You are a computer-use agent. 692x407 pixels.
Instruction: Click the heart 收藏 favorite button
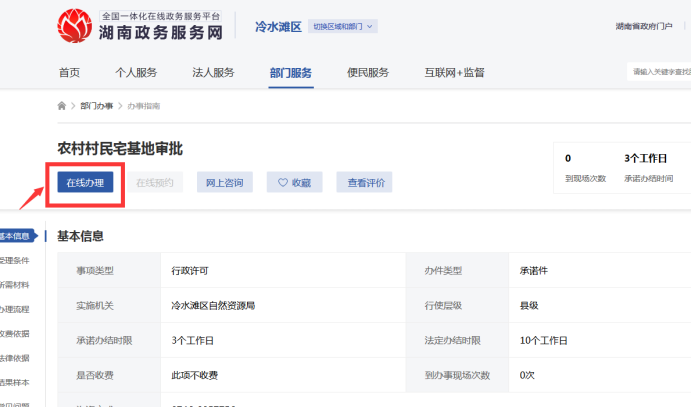pos(294,182)
